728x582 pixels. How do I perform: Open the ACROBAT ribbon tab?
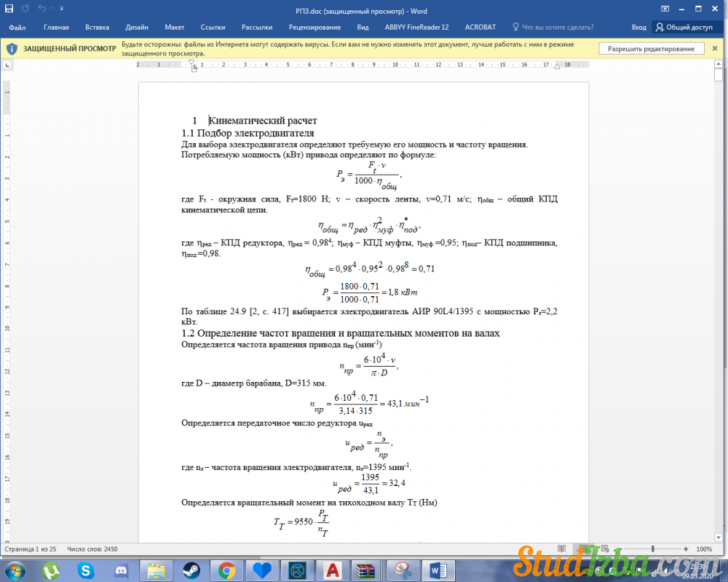tap(480, 28)
